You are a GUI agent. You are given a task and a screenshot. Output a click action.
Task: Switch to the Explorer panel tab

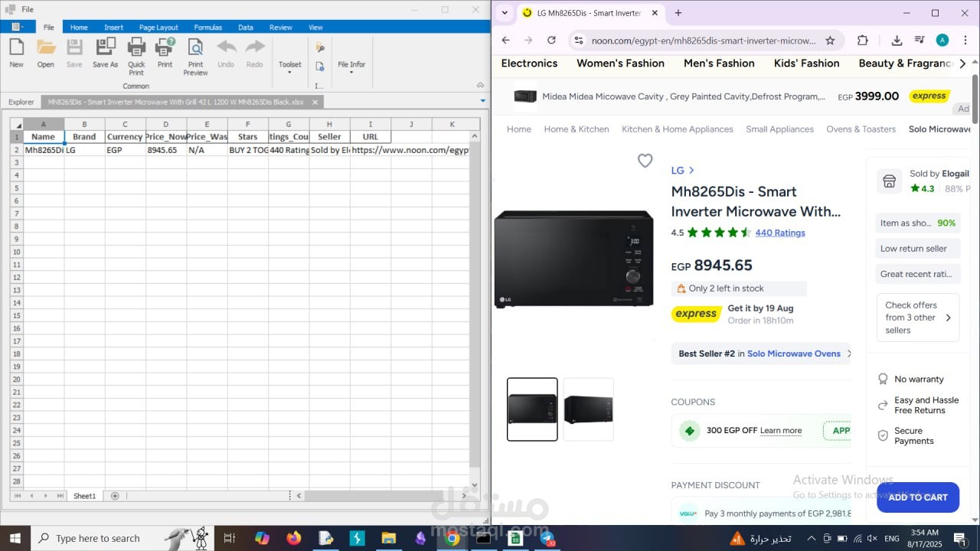(x=21, y=102)
